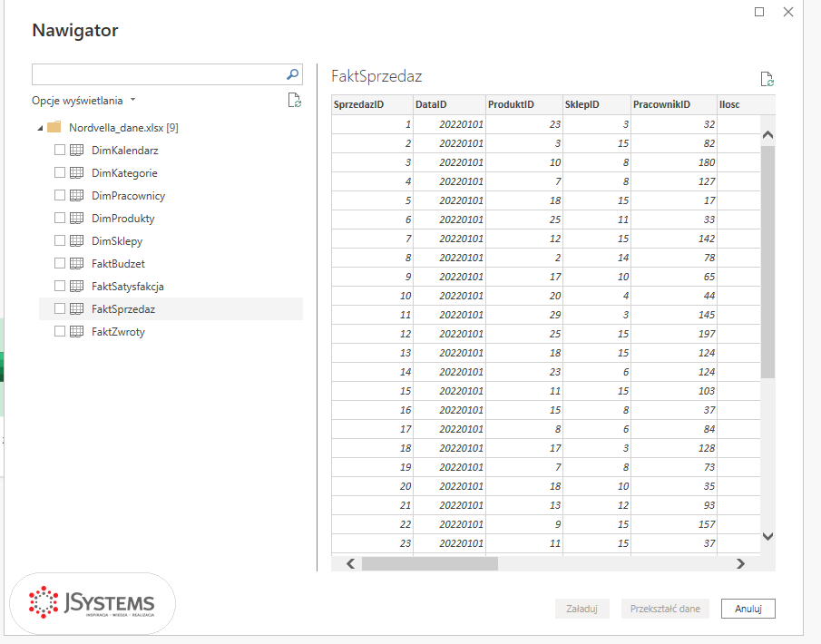Select the DimProdukty table name

pos(123,218)
